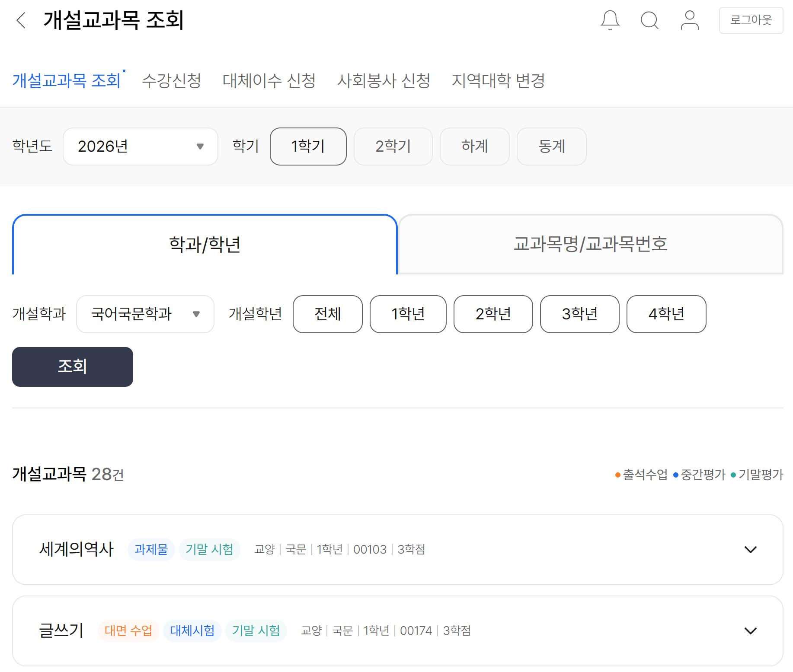Open the 사회봉사 신청 menu
The image size is (793, 672).
pos(384,80)
